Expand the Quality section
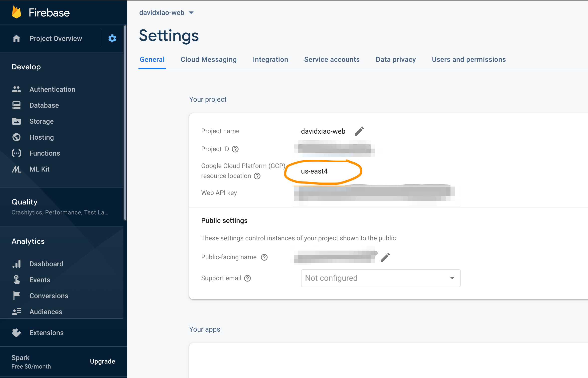The height and width of the screenshot is (378, 588). [x=62, y=207]
